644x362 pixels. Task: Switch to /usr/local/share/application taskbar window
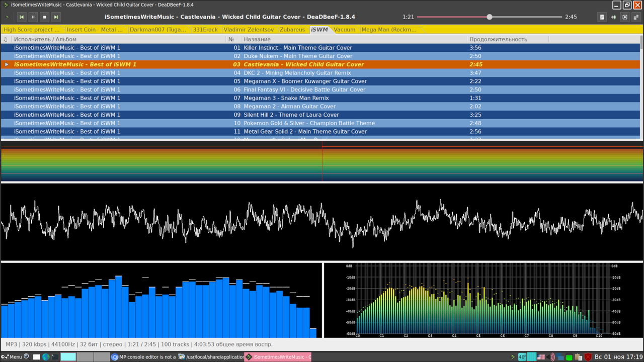(x=211, y=357)
